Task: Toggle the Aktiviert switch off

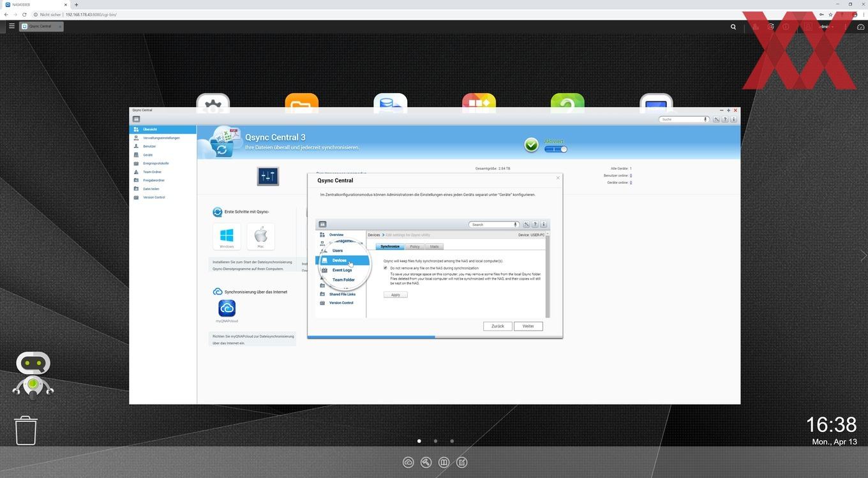Action: [x=555, y=149]
